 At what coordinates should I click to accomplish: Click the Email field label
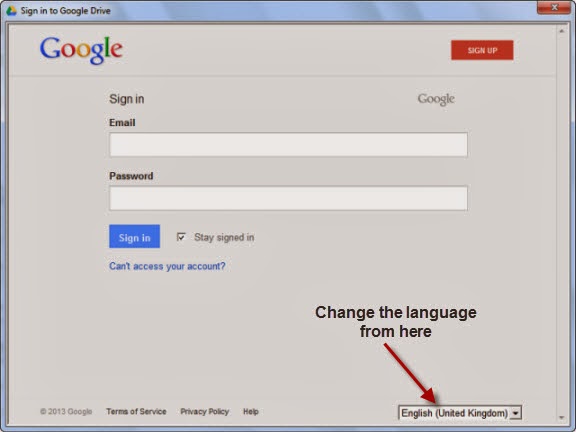tap(122, 123)
